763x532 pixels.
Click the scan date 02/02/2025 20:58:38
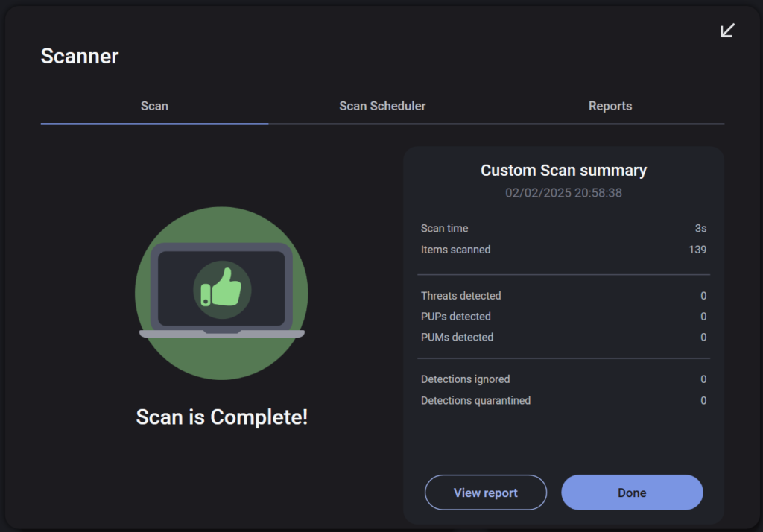(x=563, y=193)
